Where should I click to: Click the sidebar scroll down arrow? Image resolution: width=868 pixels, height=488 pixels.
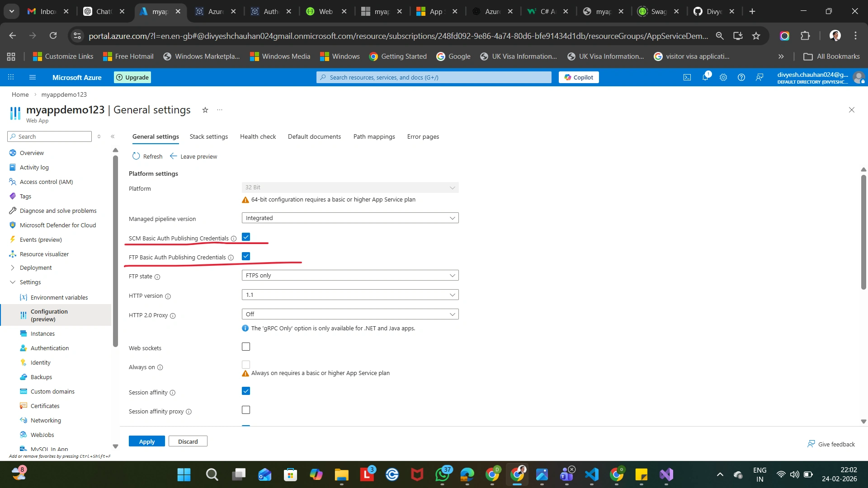coord(115,446)
